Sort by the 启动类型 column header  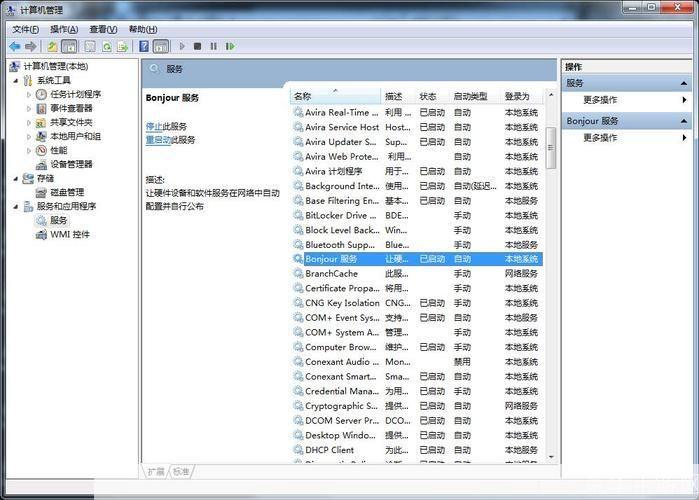[475, 96]
